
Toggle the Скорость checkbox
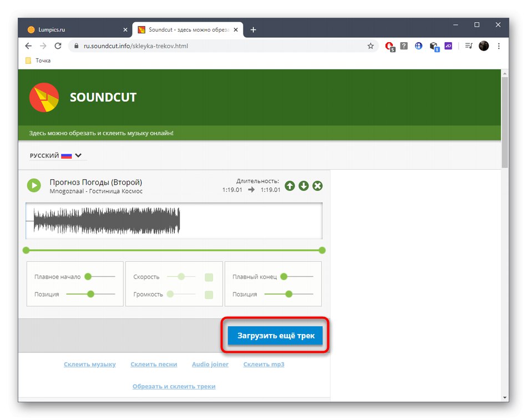click(x=209, y=277)
